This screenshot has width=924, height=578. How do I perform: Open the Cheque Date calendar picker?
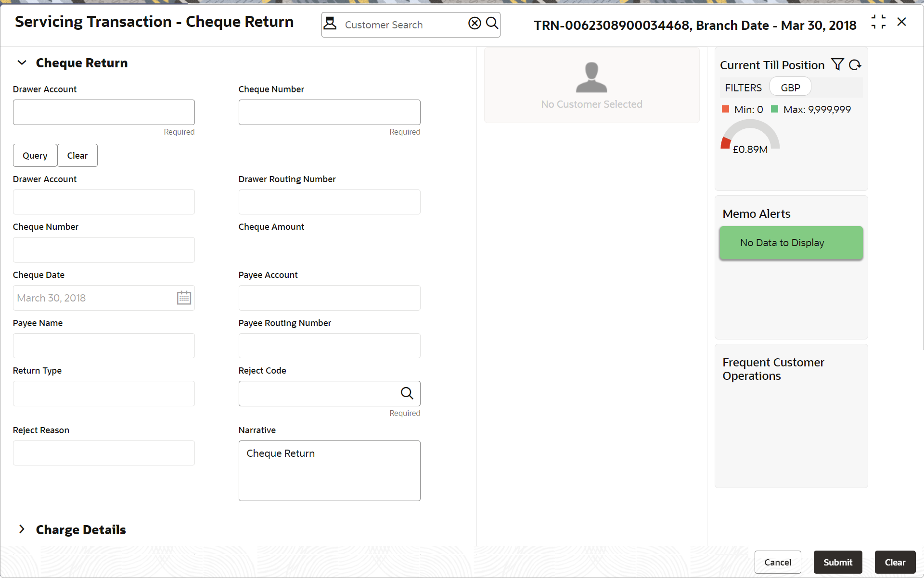click(x=184, y=298)
